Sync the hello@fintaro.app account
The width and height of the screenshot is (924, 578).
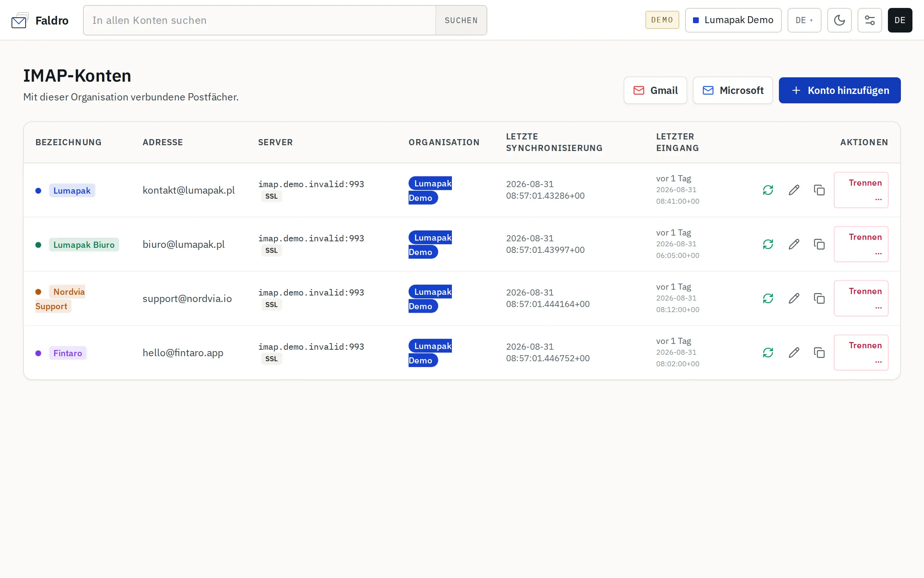768,353
